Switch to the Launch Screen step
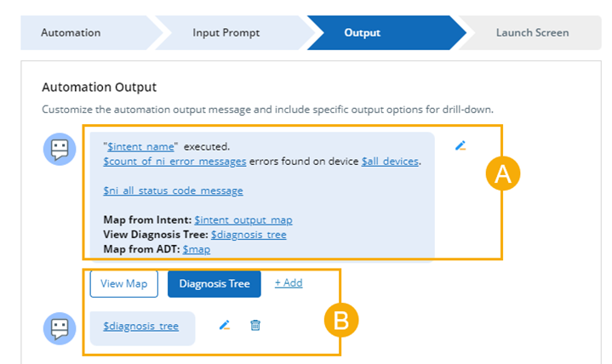Viewport: 612px width, 364px height. tap(532, 33)
